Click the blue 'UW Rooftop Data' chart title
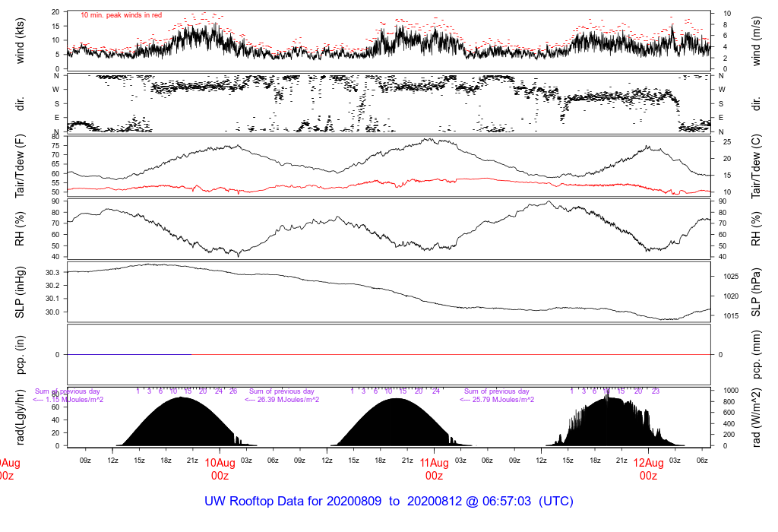Screen dimensions: 778x532 tap(389, 501)
